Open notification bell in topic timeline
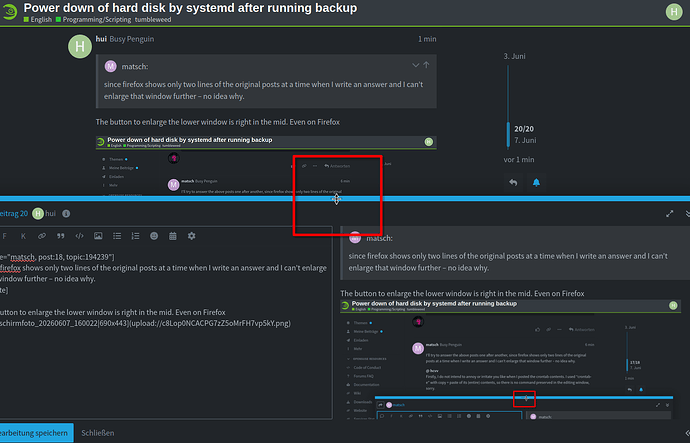690x443 pixels. pos(536,183)
